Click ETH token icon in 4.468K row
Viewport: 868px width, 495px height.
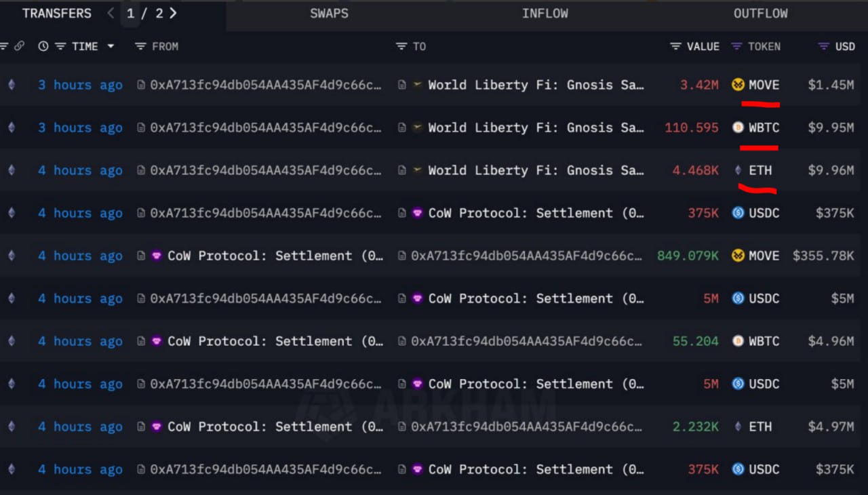tap(738, 170)
